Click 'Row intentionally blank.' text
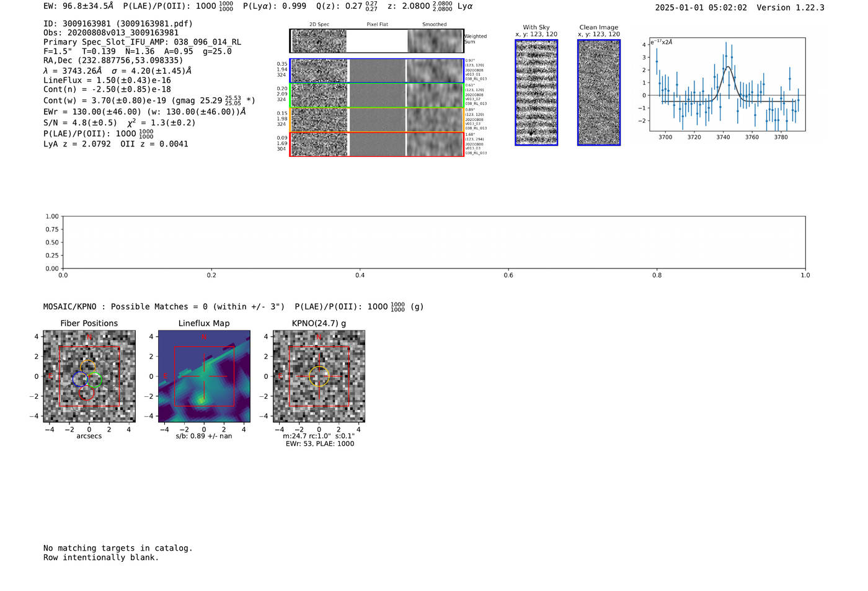This screenshot has height=591, width=868. coord(101,558)
